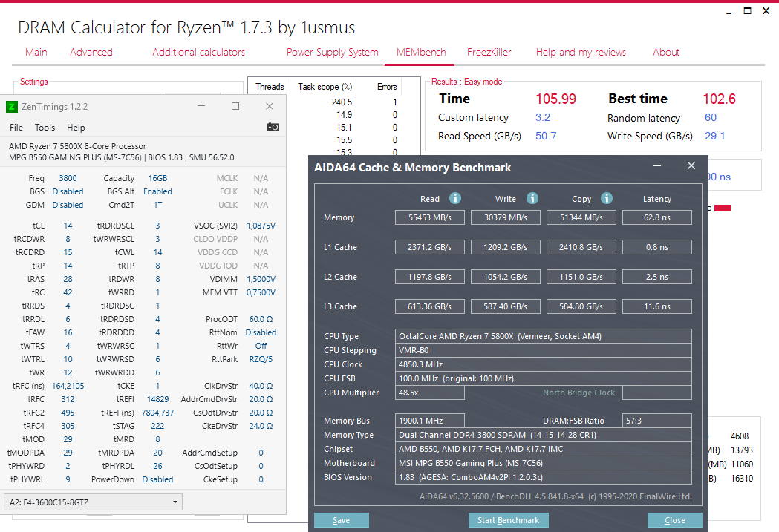Click tREFI value 14829
Screen dimensions: 779x532
tap(157, 399)
